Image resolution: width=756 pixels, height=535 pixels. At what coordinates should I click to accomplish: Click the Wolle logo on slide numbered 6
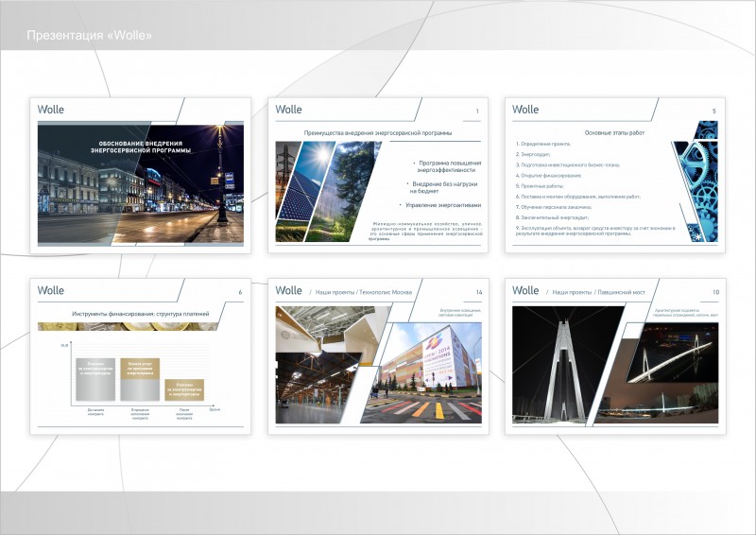click(x=51, y=290)
